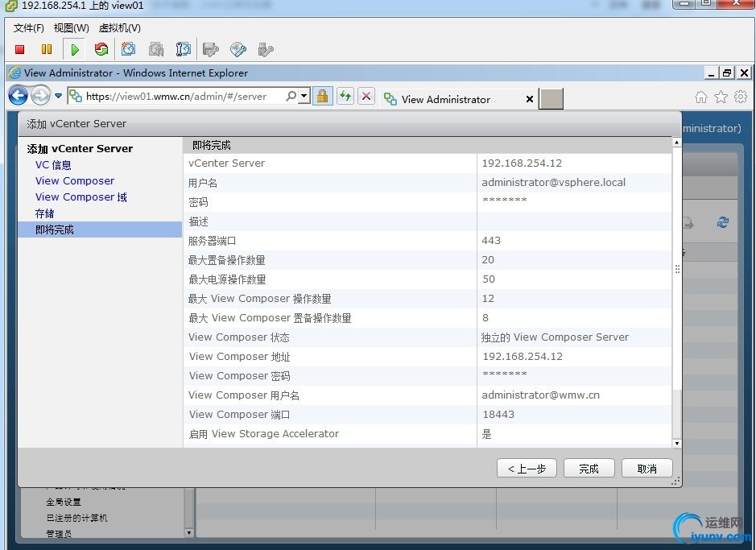Select the 即将完成 step
Viewport: 756px width, 550px height.
tap(100, 230)
